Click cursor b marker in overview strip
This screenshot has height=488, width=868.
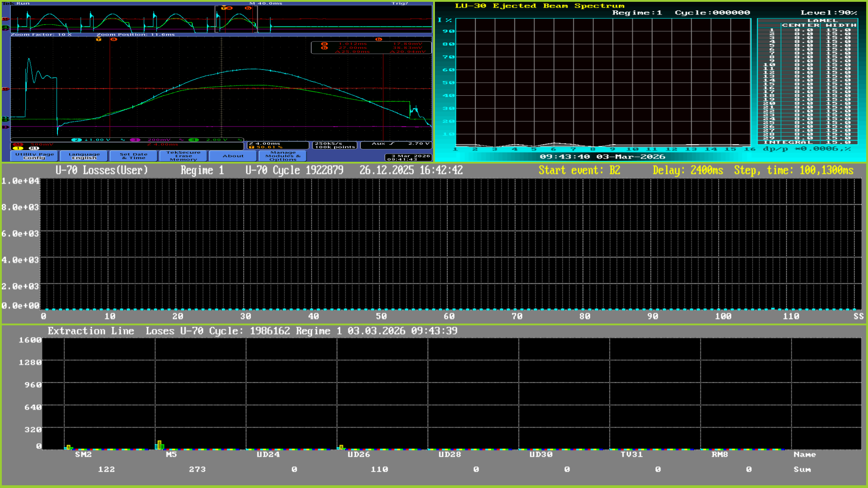point(248,8)
